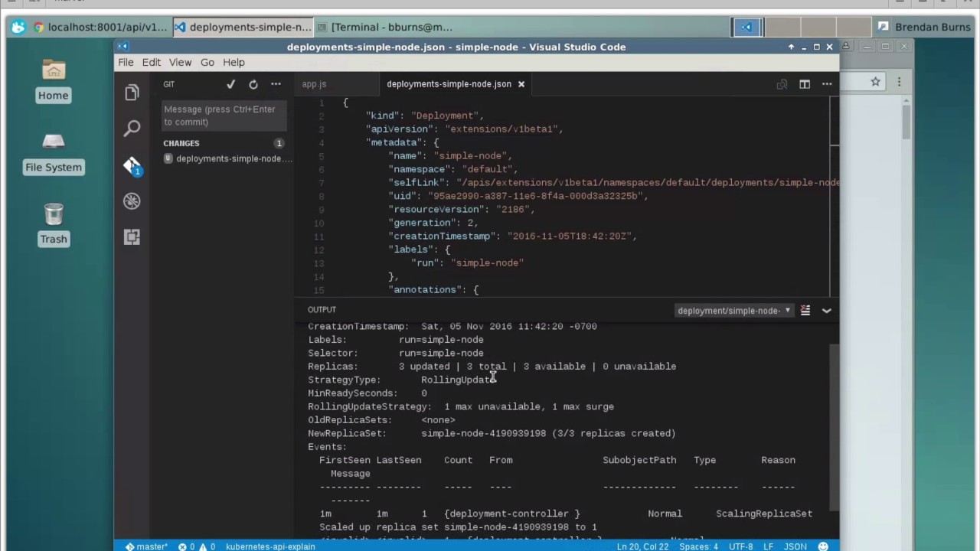Screen dimensions: 980x551
Task: Open the output channel dropdown deployment/simple-node
Action: point(734,311)
